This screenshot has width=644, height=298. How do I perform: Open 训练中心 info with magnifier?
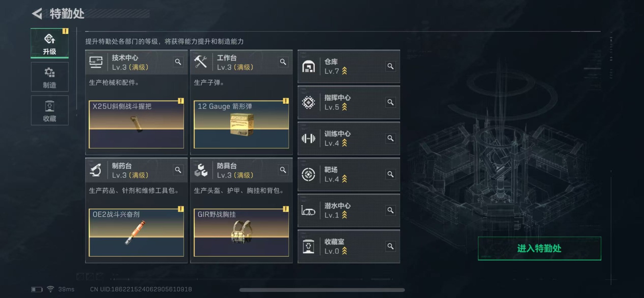click(391, 138)
